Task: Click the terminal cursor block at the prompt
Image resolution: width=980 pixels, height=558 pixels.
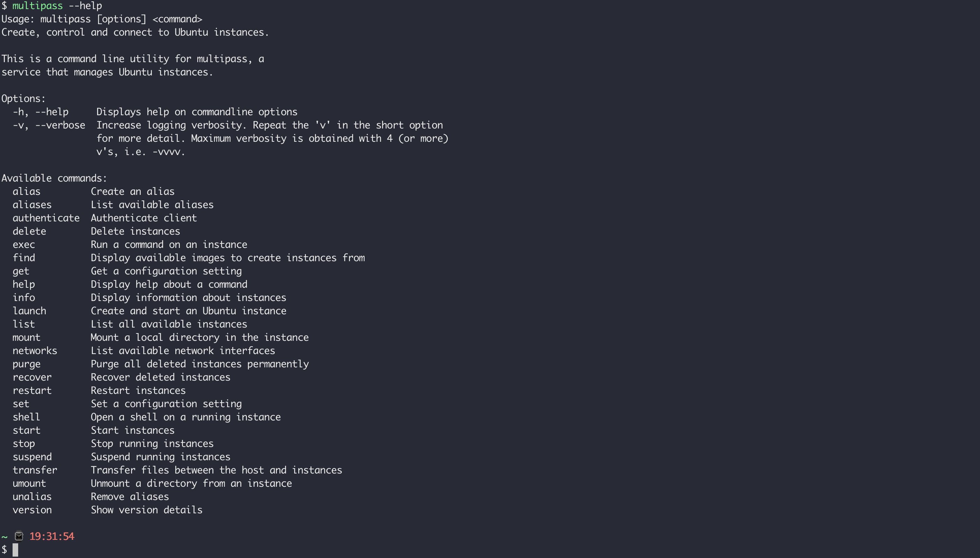Action: point(15,550)
